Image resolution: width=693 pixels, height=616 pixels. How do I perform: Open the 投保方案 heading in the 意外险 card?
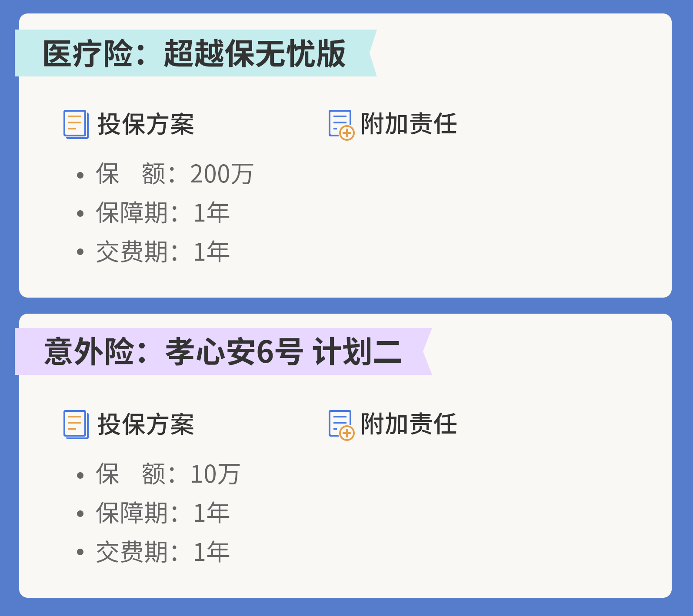point(146,424)
